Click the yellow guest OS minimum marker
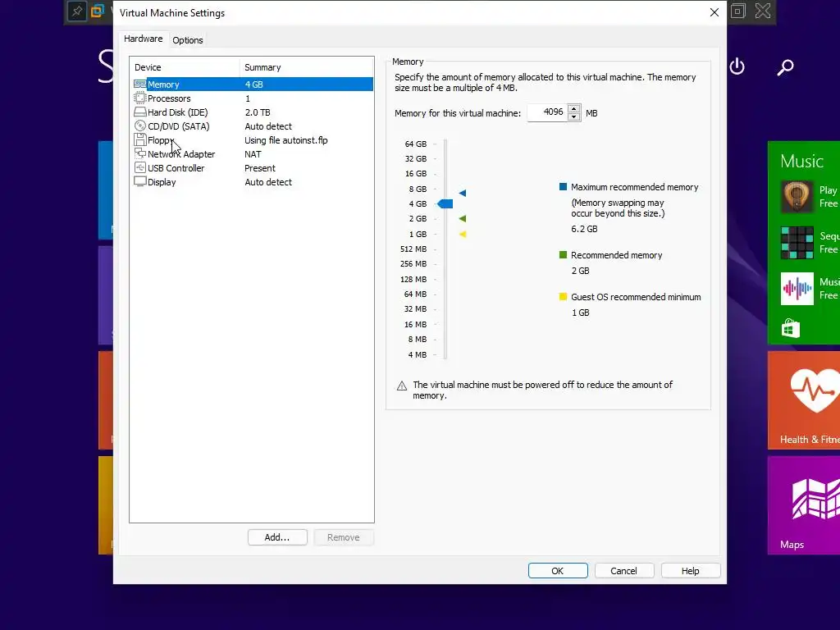 pyautogui.click(x=463, y=234)
